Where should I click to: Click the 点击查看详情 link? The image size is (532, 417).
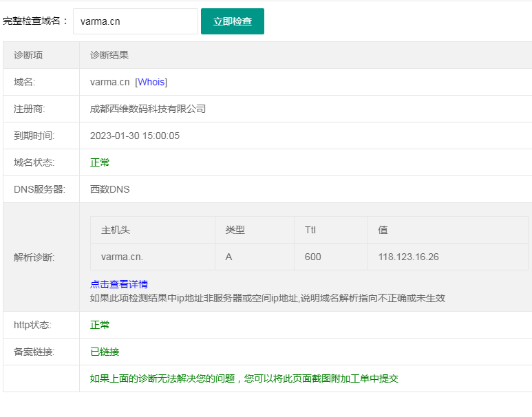tap(119, 284)
